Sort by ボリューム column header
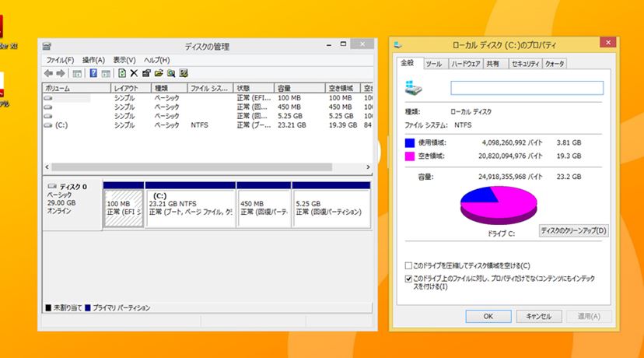 click(x=76, y=89)
